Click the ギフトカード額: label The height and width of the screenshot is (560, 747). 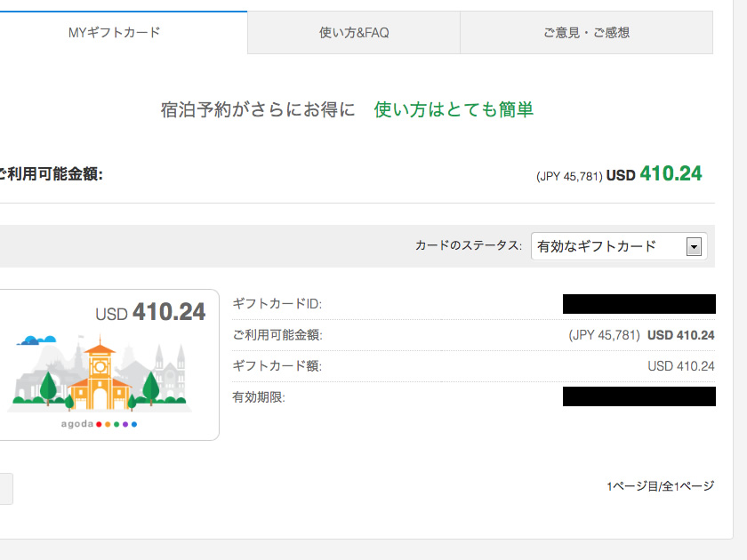click(277, 365)
